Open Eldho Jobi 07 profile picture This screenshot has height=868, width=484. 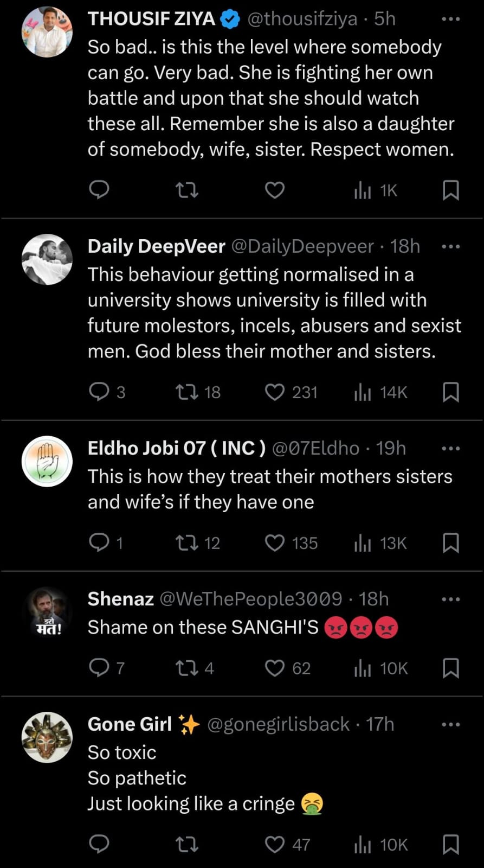pos(47,461)
